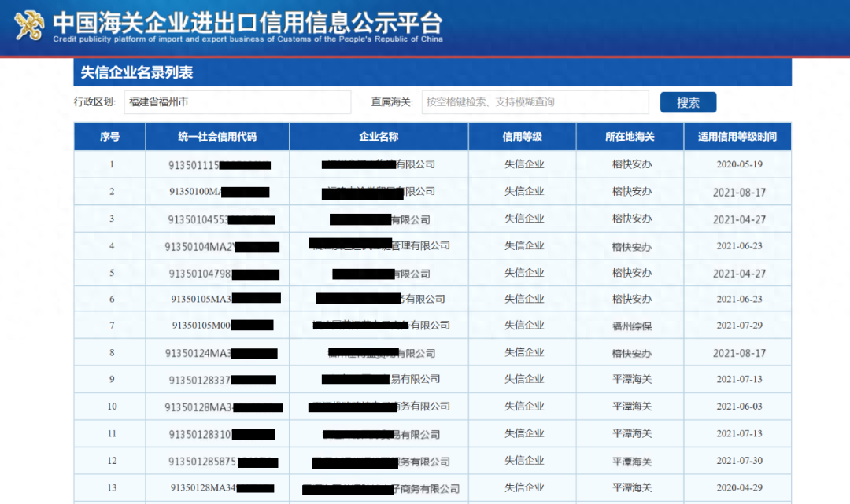
Task: Click the date 2020-04-29
Action: (739, 487)
